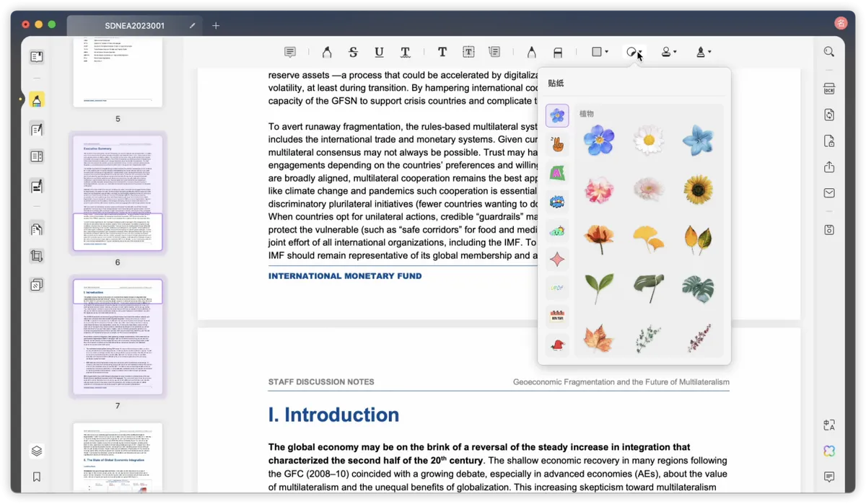Viewport: 866px width, 504px height.
Task: Select the green letter A sticker category
Action: click(557, 173)
